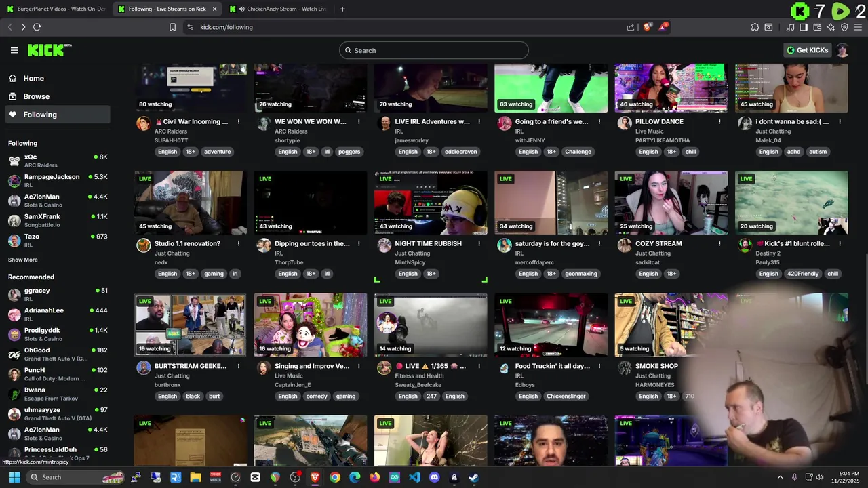The height and width of the screenshot is (488, 868).
Task: Bookmark this page with bookmark icon
Action: coord(172,27)
